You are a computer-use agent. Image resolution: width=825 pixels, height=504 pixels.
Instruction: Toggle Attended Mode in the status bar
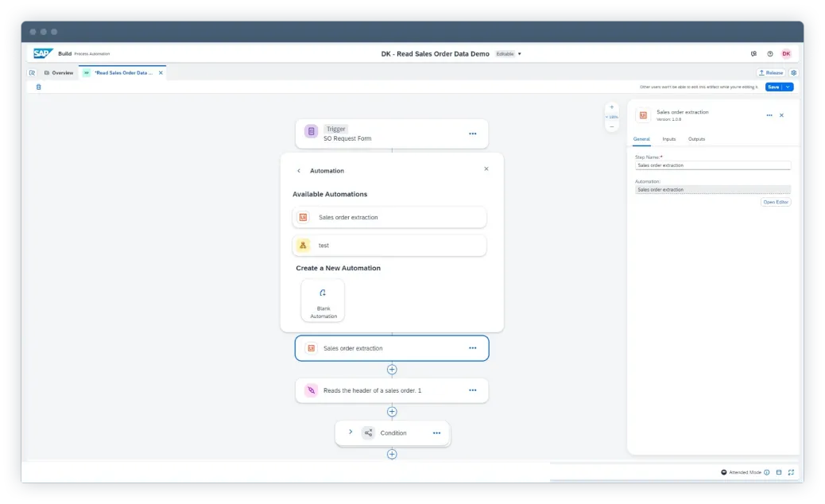724,472
